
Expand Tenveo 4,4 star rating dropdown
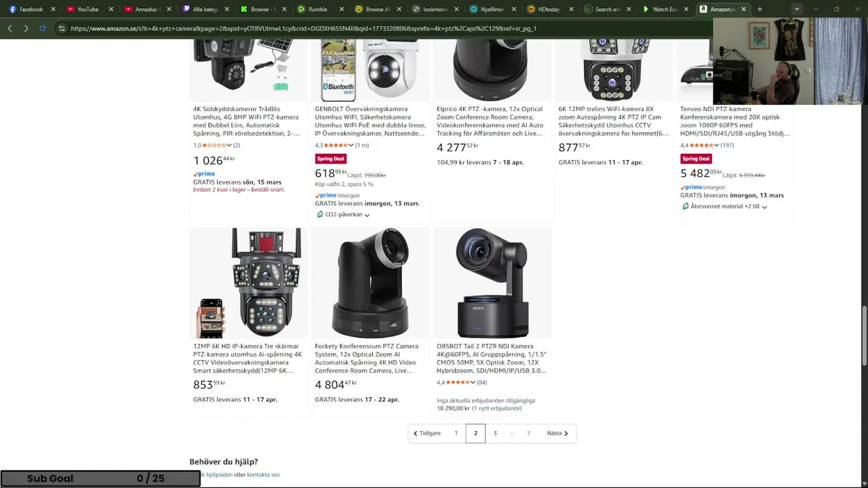tap(716, 146)
